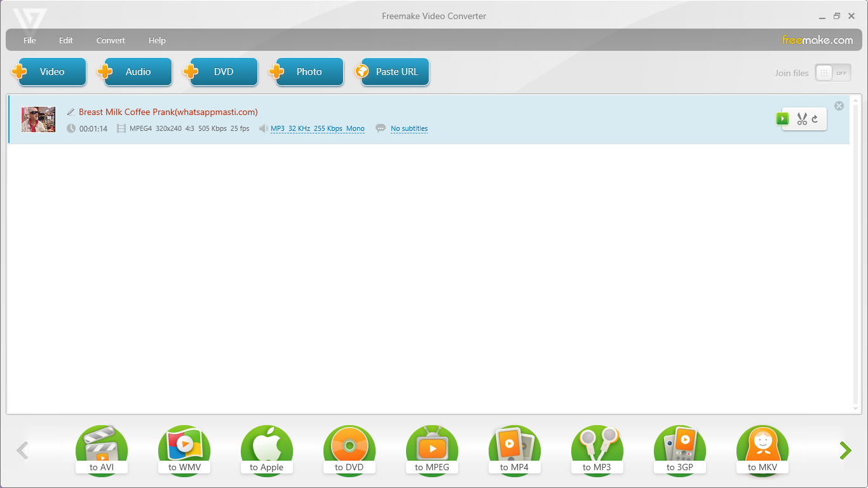Viewport: 868px width, 488px height.
Task: Select the Breast Milk Coffee Prank title
Action: click(x=168, y=112)
